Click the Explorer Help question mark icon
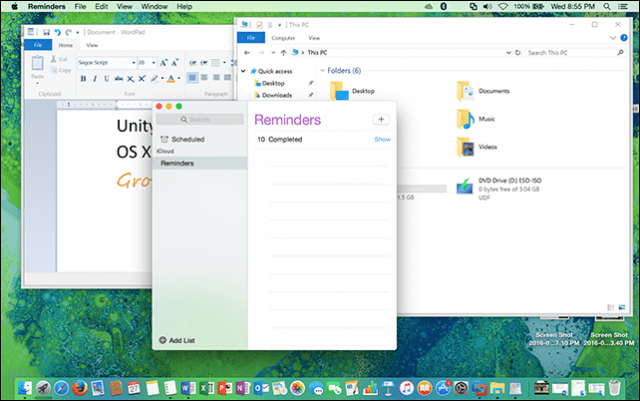 pyautogui.click(x=624, y=38)
